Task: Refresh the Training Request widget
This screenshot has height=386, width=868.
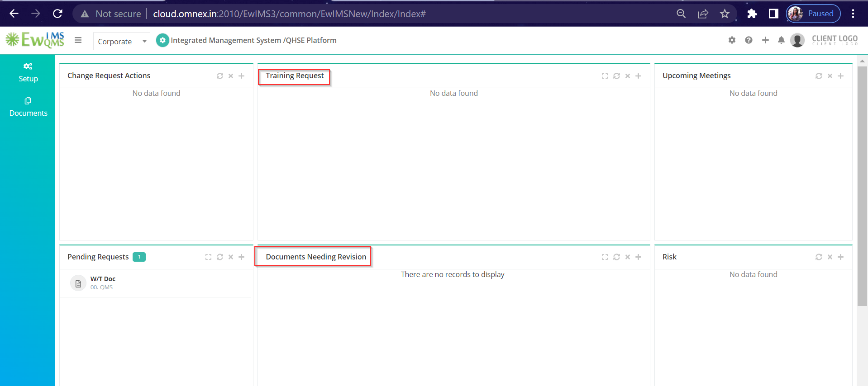Action: [x=616, y=76]
